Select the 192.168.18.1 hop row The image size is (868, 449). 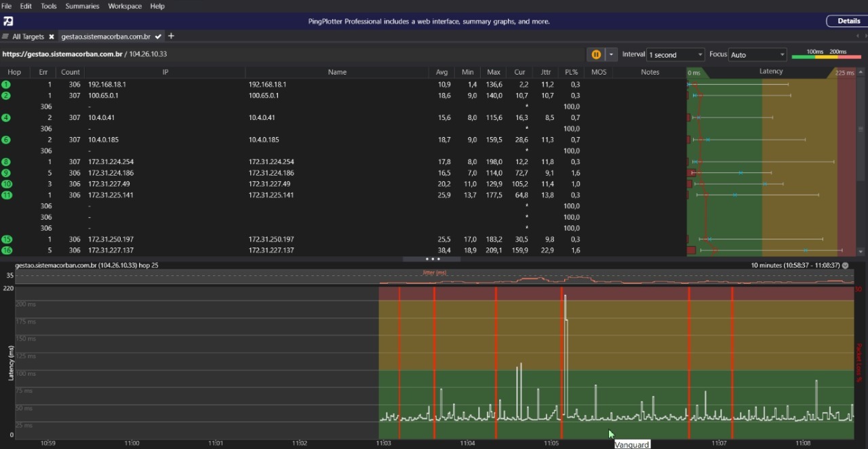[x=107, y=85]
